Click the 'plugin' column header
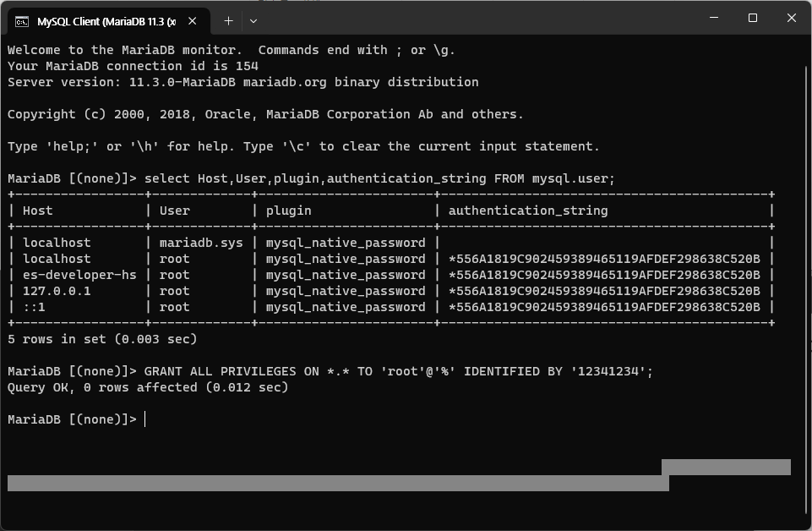The width and height of the screenshot is (812, 531). [x=288, y=211]
